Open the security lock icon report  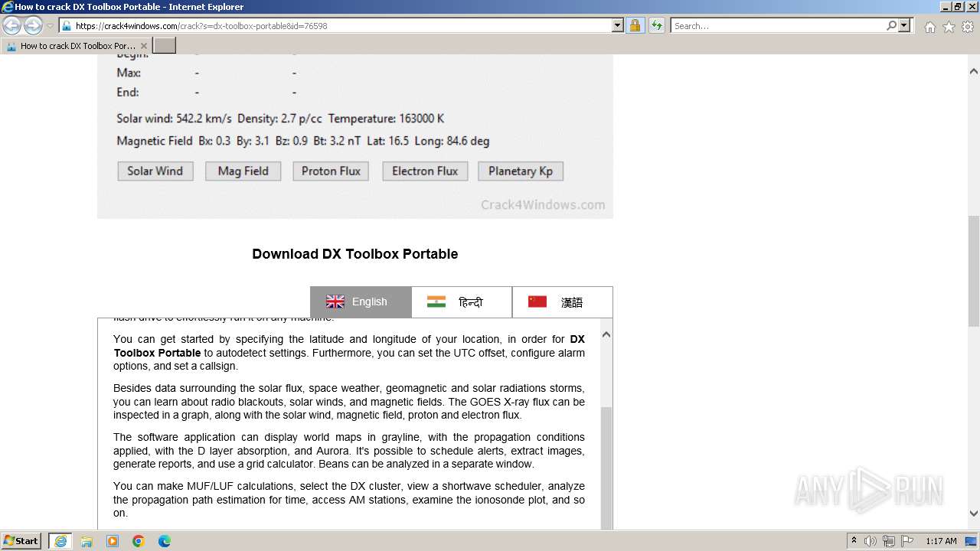[635, 25]
